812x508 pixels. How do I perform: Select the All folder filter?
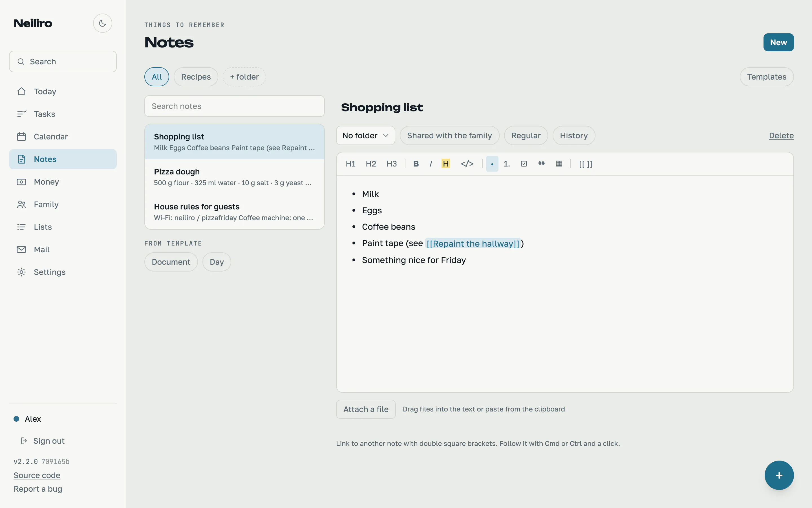point(157,76)
